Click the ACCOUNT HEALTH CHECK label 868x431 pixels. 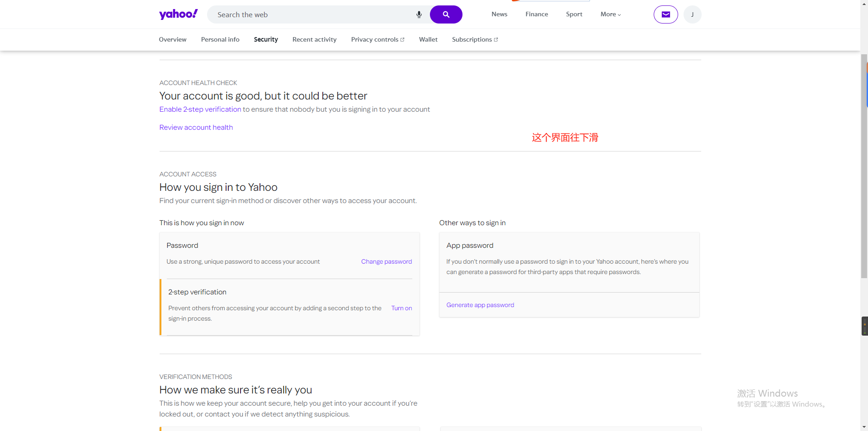pyautogui.click(x=198, y=83)
